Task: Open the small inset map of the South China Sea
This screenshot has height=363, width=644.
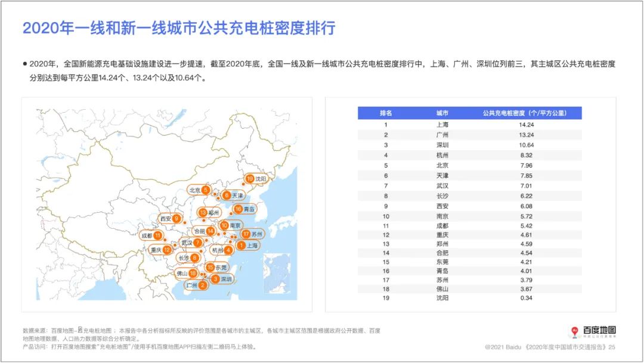Action: 277,274
